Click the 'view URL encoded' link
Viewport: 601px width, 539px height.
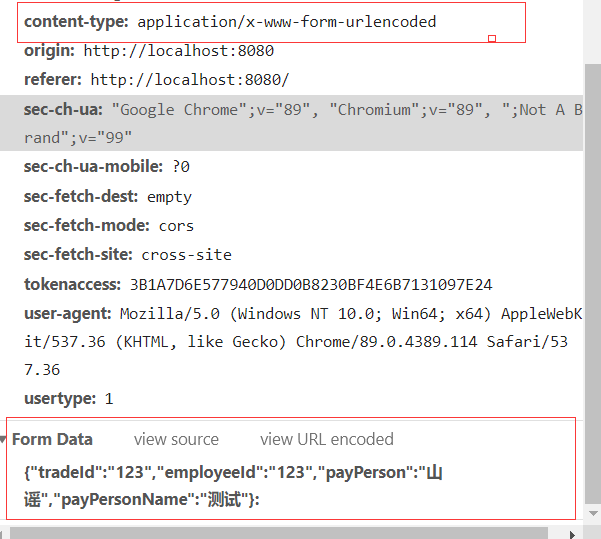point(327,439)
